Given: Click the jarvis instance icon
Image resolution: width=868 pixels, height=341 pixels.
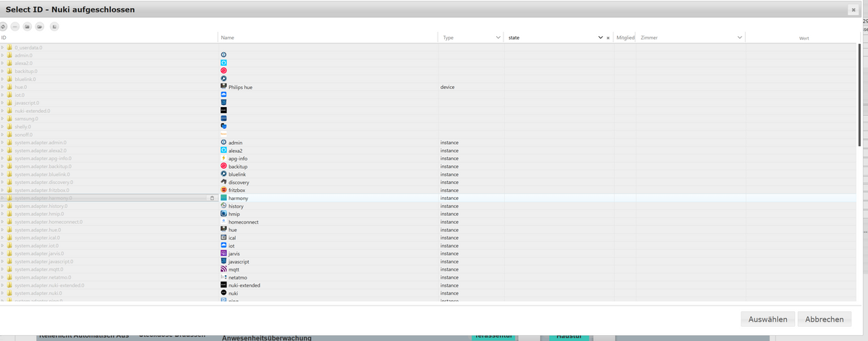Looking at the screenshot, I should click(x=224, y=253).
